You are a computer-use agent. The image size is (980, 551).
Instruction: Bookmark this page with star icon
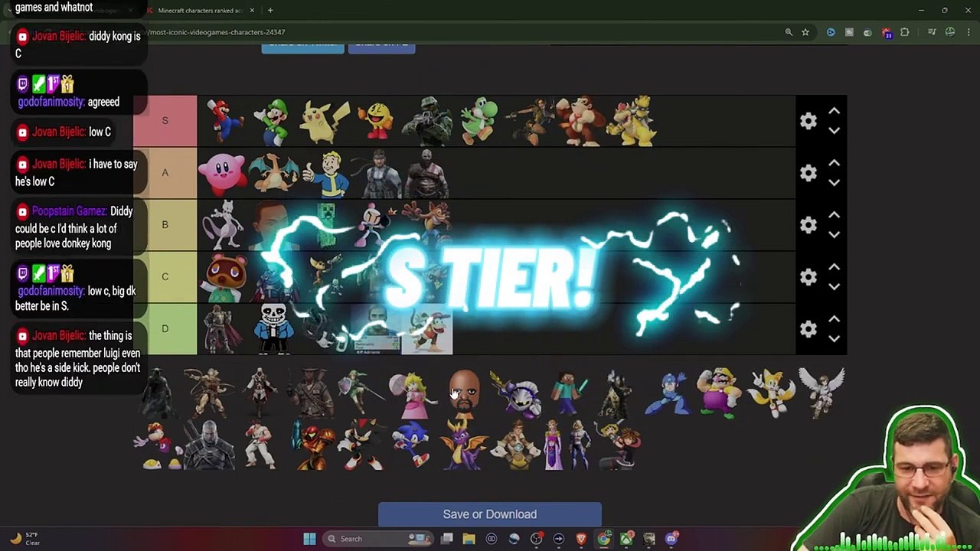tap(805, 32)
